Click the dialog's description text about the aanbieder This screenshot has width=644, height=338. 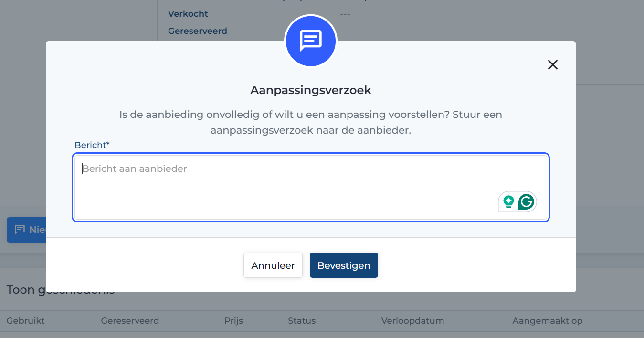pyautogui.click(x=310, y=122)
